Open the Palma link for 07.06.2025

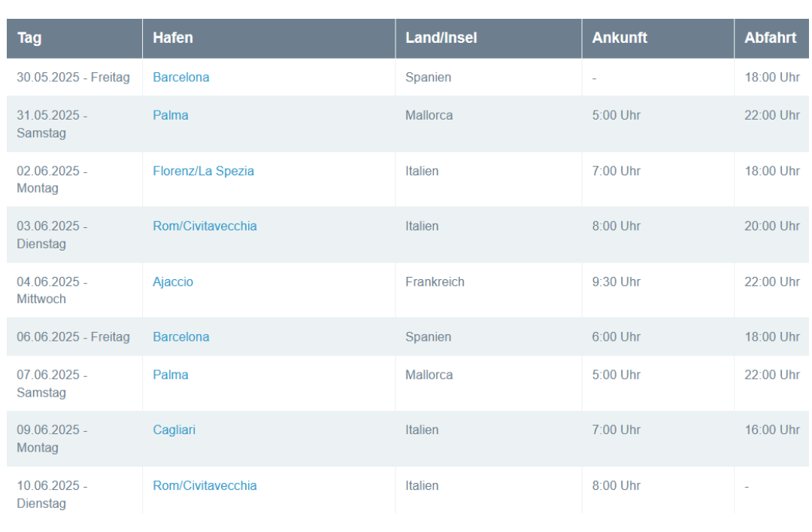click(170, 375)
